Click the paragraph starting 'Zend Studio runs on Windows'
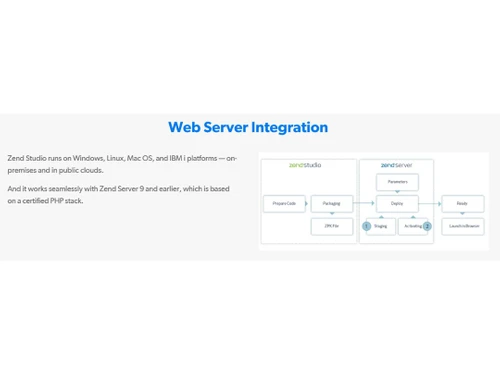Viewport: 500px width, 375px height. tap(122, 164)
